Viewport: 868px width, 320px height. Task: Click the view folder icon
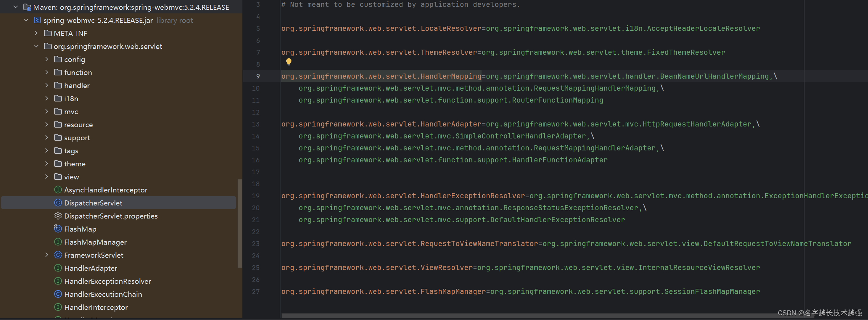[58, 177]
